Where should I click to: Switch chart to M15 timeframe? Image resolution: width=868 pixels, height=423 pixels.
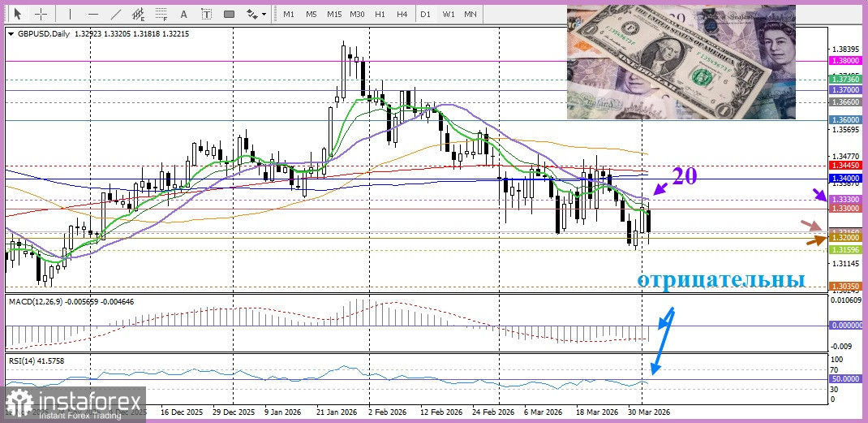[x=333, y=14]
